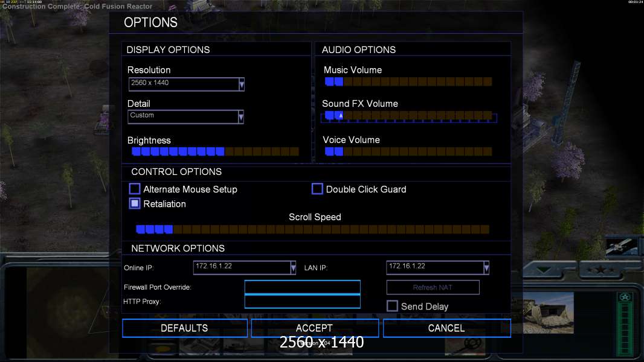Click the Detail Custom combo box
Image resolution: width=644 pixels, height=362 pixels.
[x=185, y=117]
